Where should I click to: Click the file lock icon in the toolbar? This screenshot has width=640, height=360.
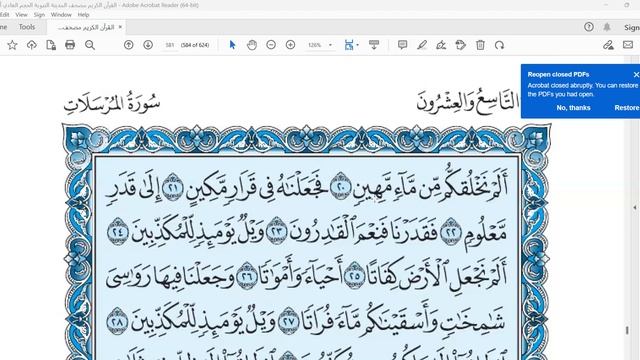(51, 45)
